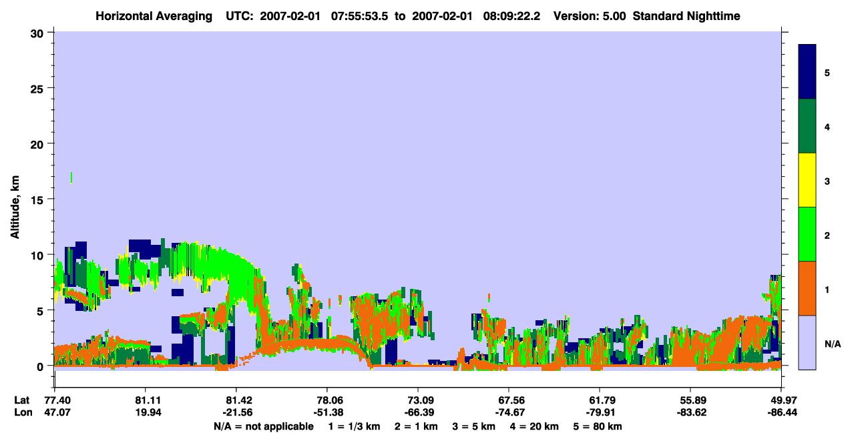
Task: Click the start time '07:55:53.5' in title
Action: [358, 15]
